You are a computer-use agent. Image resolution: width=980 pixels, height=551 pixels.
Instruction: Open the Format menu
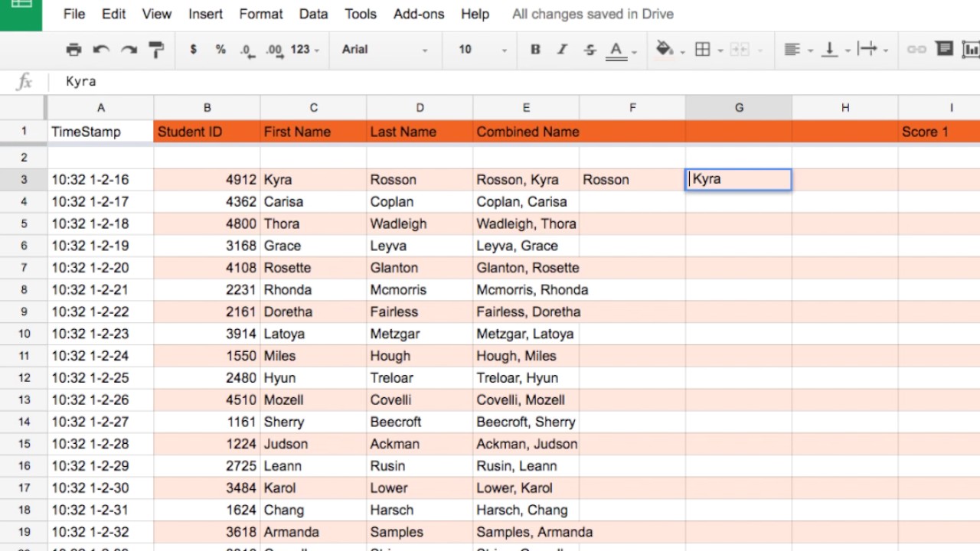[261, 14]
